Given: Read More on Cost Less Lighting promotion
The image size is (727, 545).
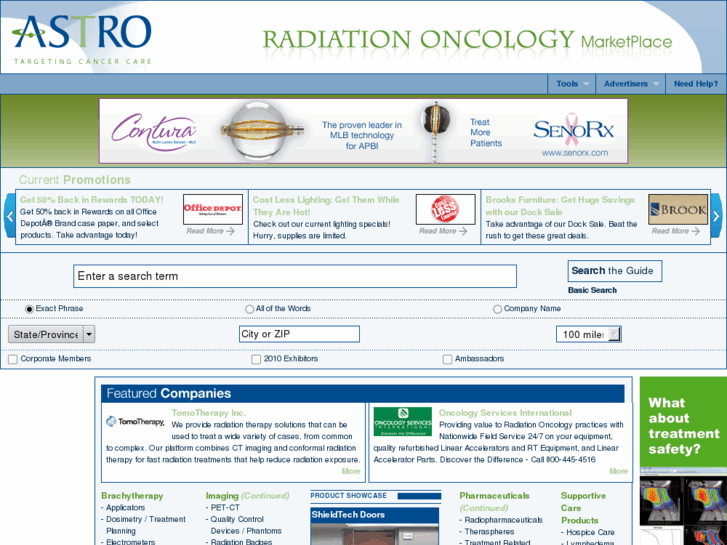Looking at the screenshot, I should coord(443,231).
